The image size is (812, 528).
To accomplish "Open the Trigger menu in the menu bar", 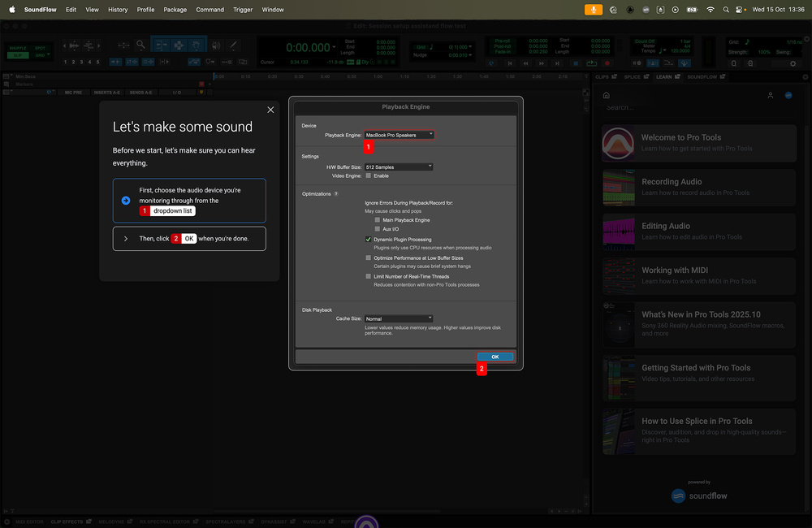I will [242, 10].
